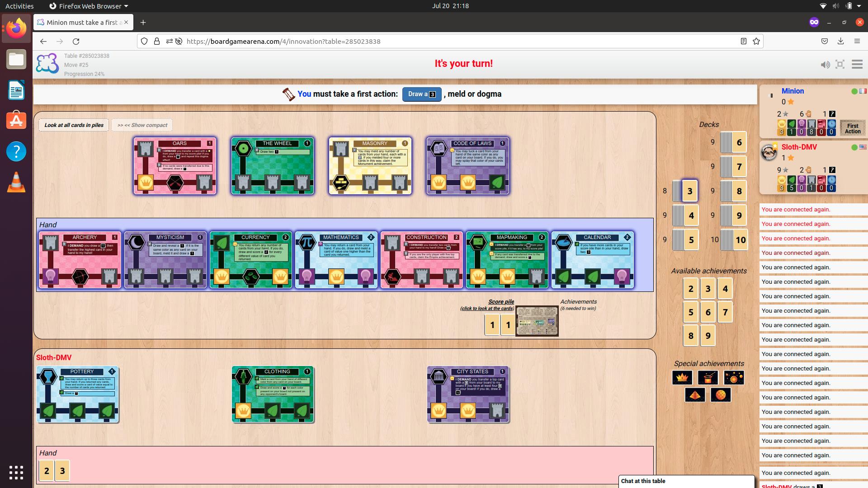Open Firefox application menu button
Viewport: 868px width, 488px height.
(857, 41)
